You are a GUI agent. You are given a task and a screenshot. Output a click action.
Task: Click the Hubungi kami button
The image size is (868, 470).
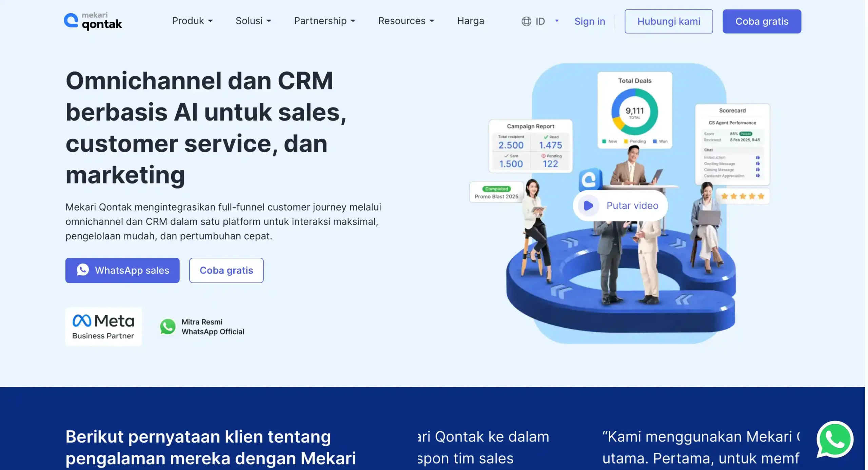(x=668, y=21)
